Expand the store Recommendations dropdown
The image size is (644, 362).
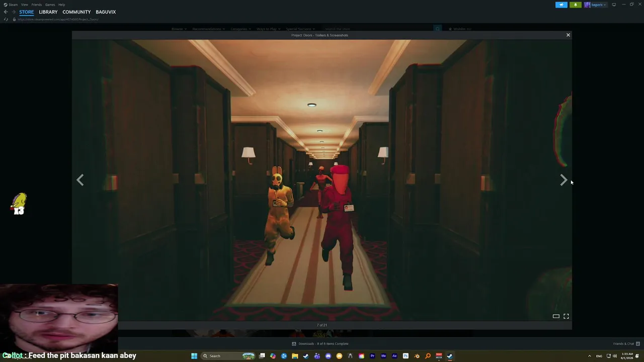[x=208, y=29]
